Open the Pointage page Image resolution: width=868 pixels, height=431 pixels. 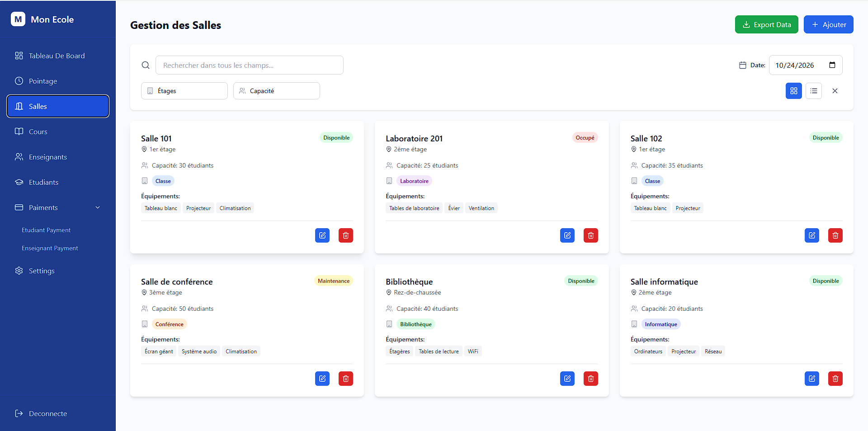58,81
